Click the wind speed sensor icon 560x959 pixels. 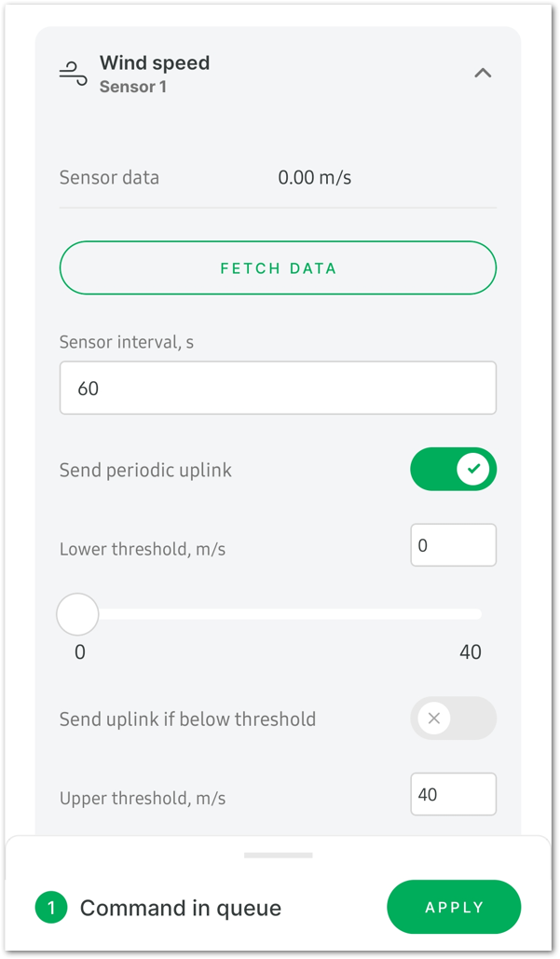(x=73, y=74)
